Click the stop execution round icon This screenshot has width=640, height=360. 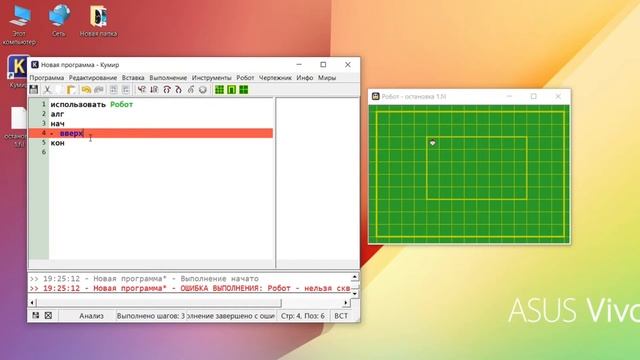(x=203, y=90)
